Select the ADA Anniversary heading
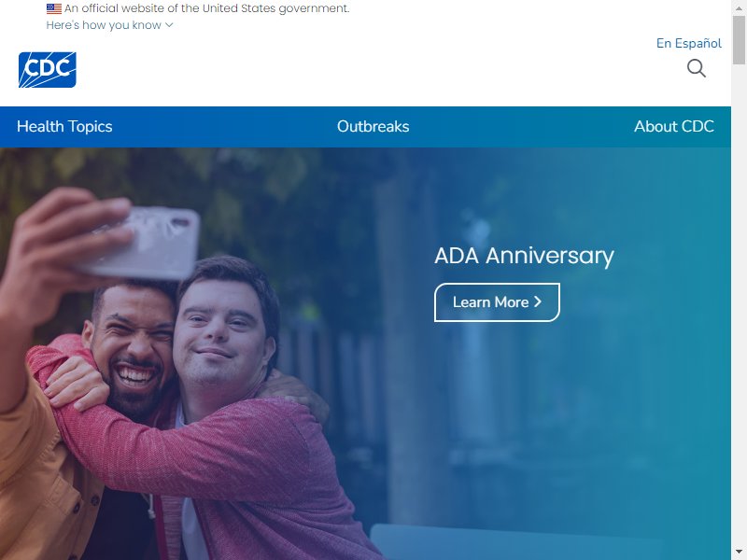 tap(524, 256)
